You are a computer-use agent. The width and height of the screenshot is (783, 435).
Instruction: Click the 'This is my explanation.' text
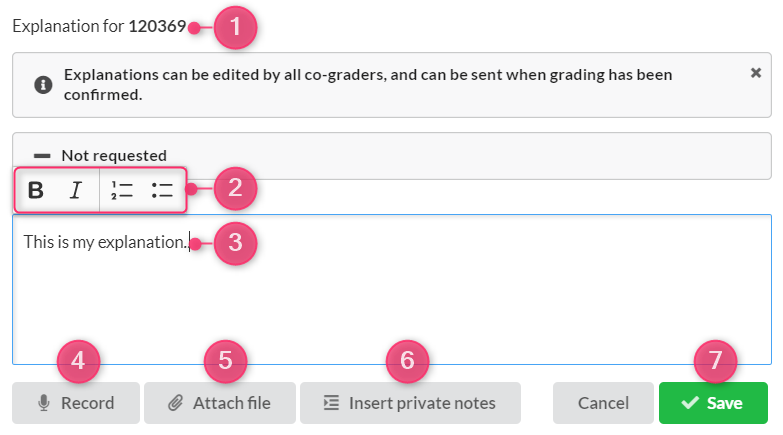(105, 242)
